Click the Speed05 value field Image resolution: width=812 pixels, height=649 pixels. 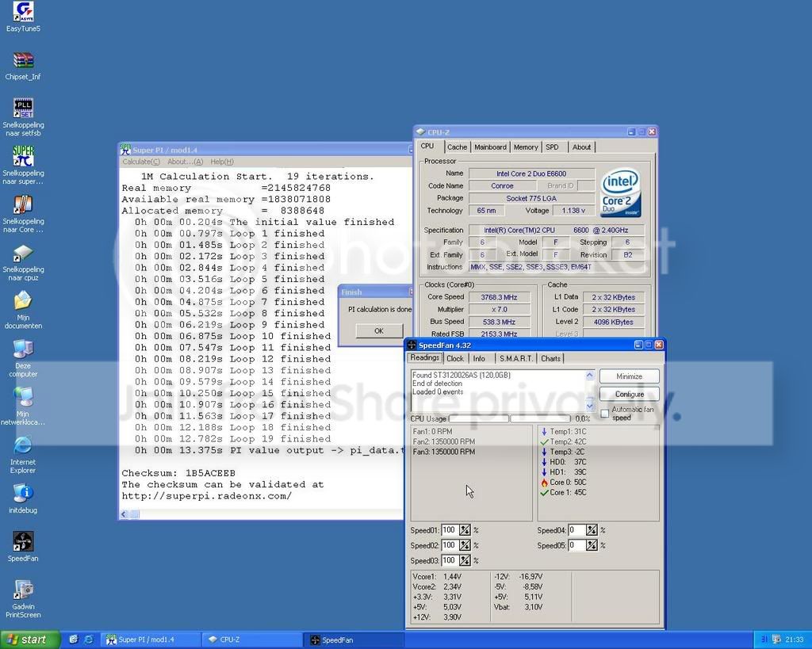(576, 545)
